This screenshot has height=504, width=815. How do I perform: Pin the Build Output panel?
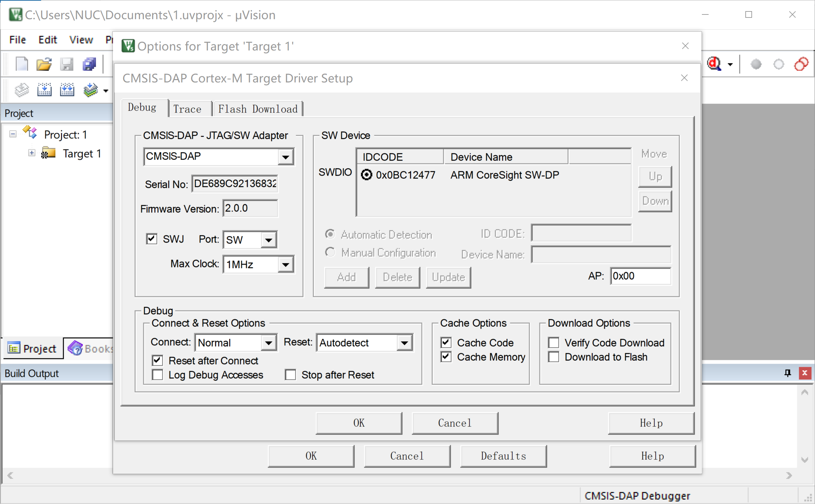pyautogui.click(x=787, y=373)
